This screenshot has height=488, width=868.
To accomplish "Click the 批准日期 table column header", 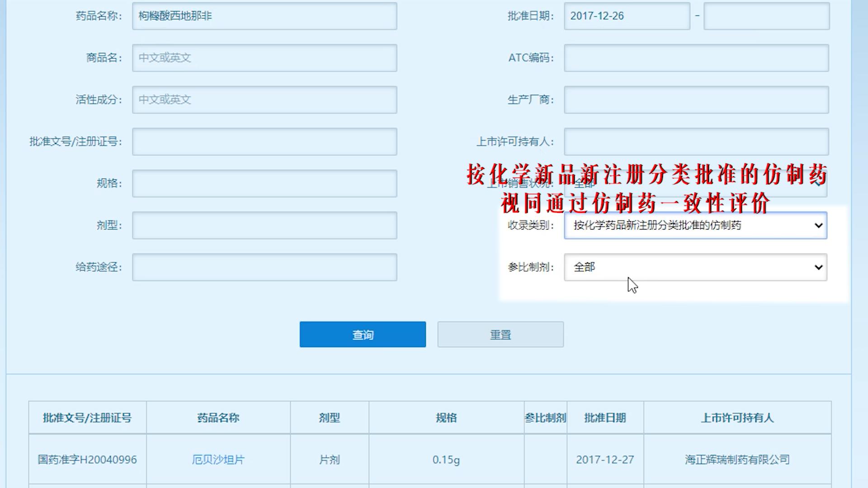I will click(605, 418).
